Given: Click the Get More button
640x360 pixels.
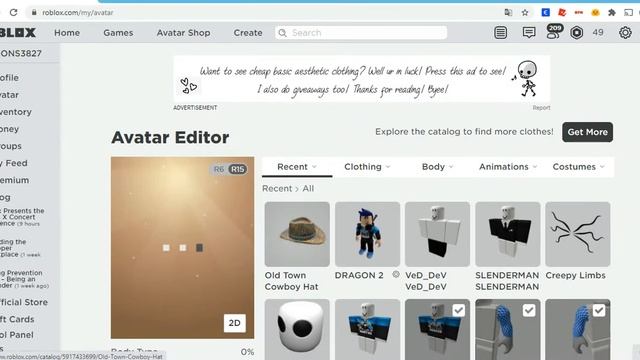Looking at the screenshot, I should [x=587, y=132].
